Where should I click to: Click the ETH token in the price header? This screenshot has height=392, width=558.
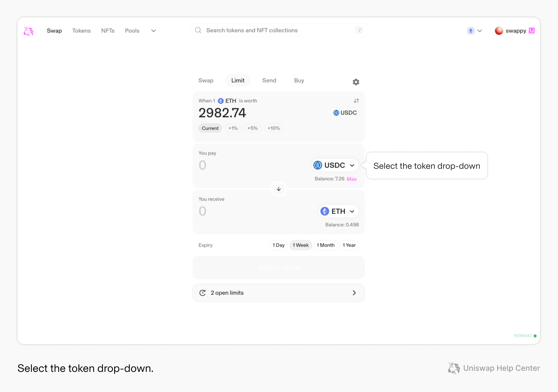pos(227,101)
